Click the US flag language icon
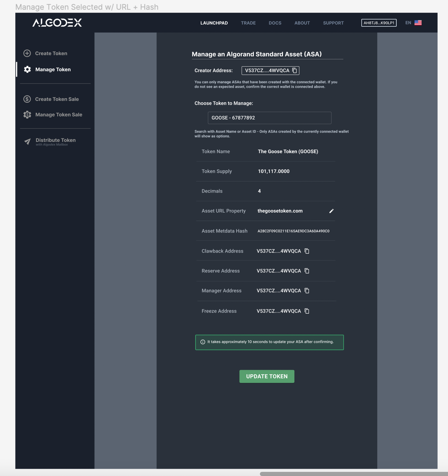The image size is (448, 476). point(418,23)
